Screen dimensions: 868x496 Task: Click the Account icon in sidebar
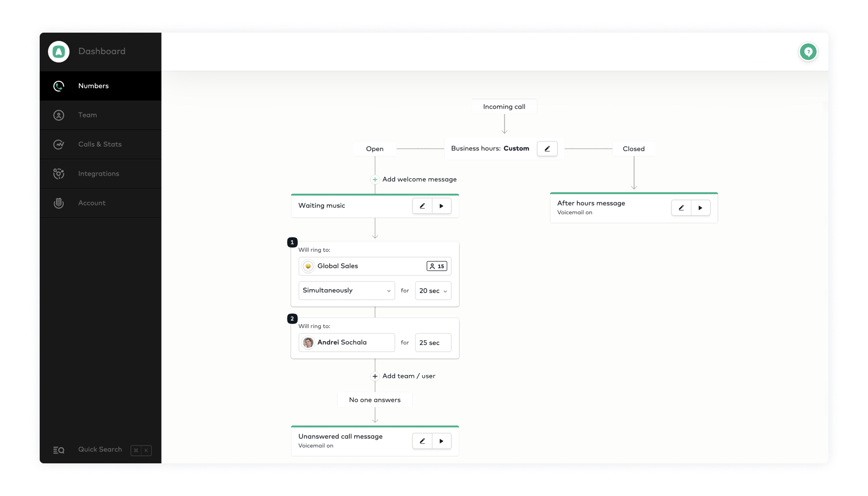(58, 203)
